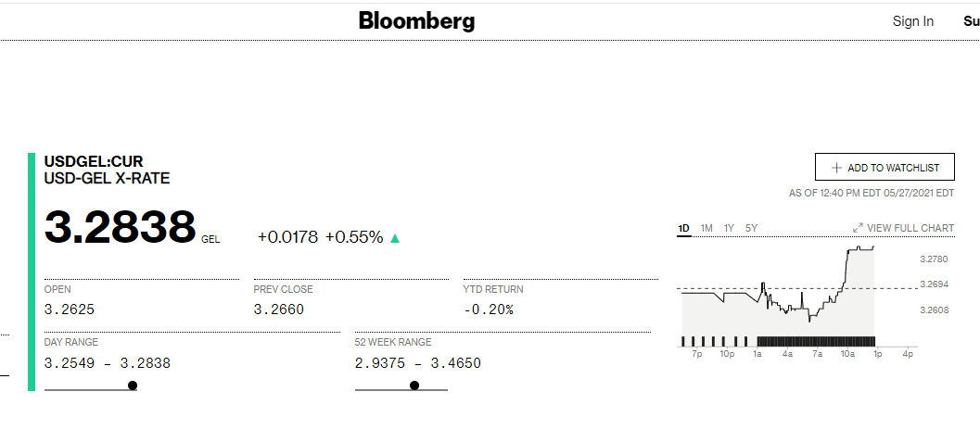Image resolution: width=980 pixels, height=442 pixels.
Task: Click the Day Range slider dot
Action: coord(133,385)
